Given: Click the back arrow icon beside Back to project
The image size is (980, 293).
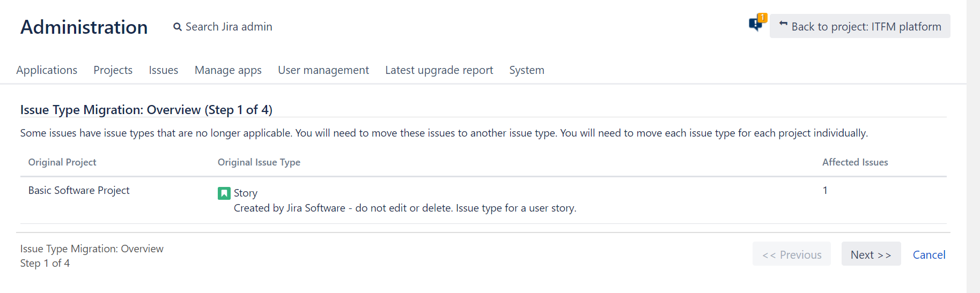Looking at the screenshot, I should [x=783, y=24].
